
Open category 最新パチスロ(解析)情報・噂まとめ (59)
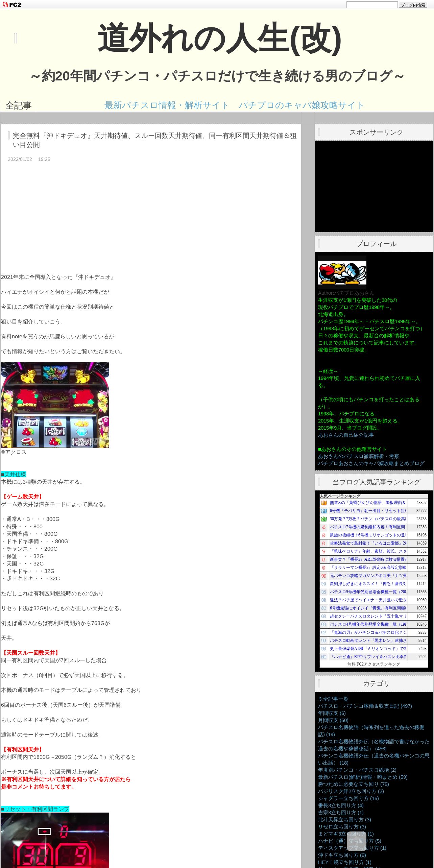[363, 777]
